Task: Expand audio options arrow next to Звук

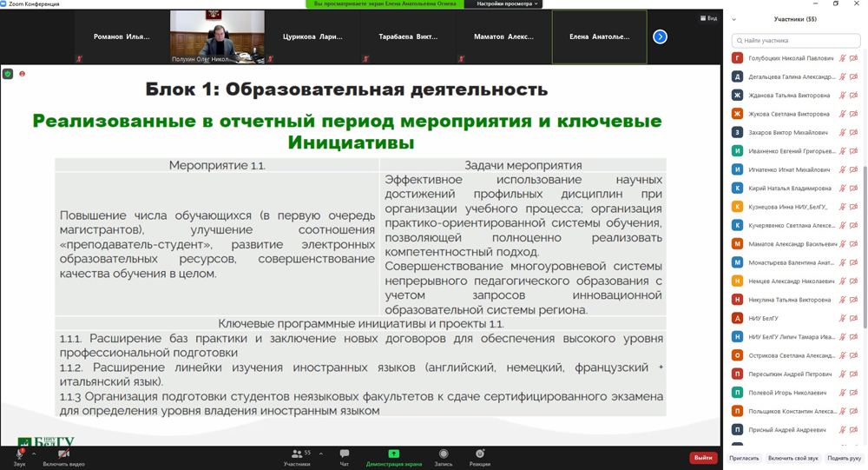Action: coord(34,453)
